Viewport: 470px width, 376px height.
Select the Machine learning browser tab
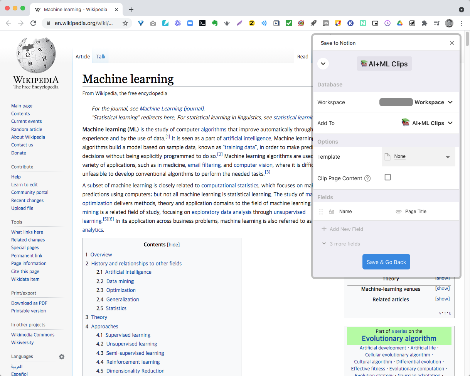(x=75, y=9)
